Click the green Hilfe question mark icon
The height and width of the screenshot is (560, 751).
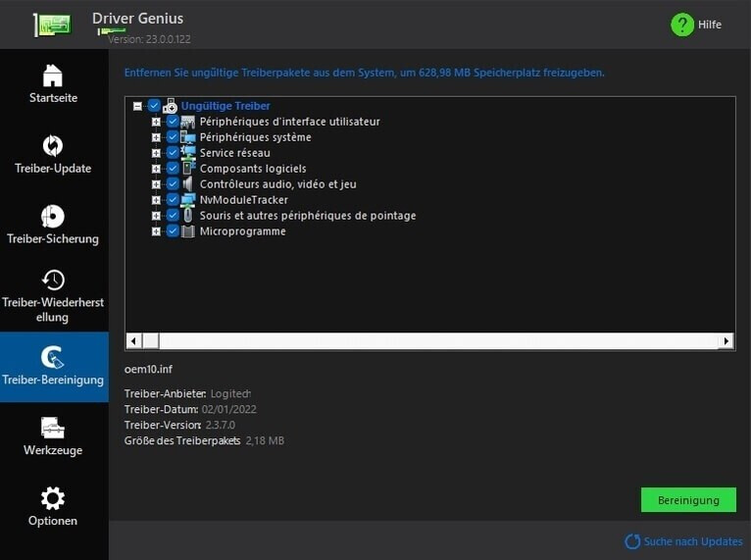(x=682, y=25)
